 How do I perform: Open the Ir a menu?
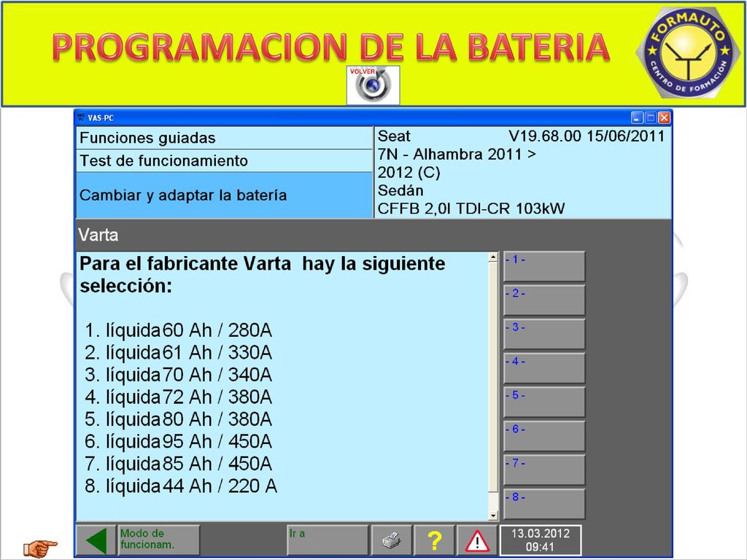[x=328, y=540]
